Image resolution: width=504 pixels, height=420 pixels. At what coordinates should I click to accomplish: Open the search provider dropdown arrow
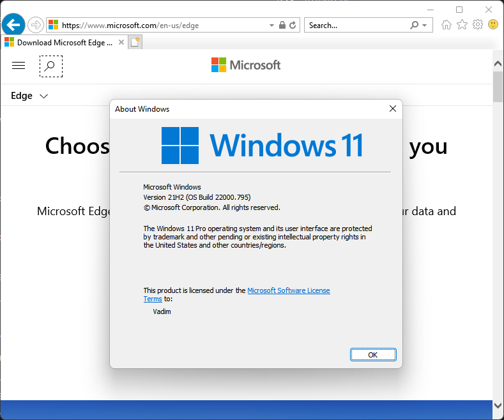(425, 26)
